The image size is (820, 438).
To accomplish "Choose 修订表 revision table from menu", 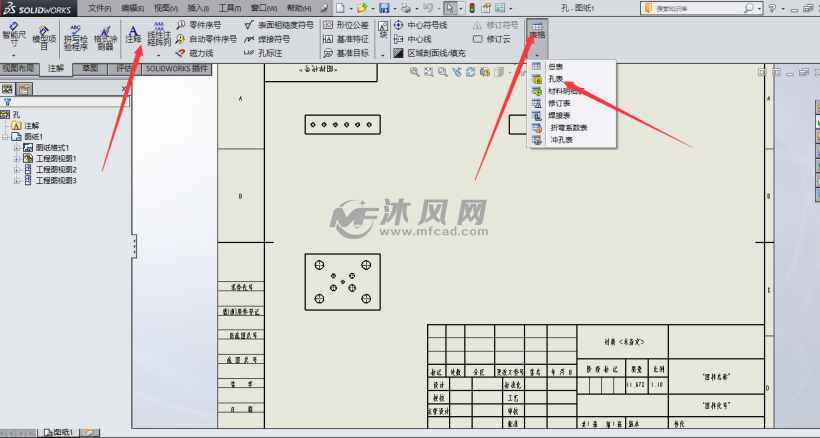I will 572,103.
